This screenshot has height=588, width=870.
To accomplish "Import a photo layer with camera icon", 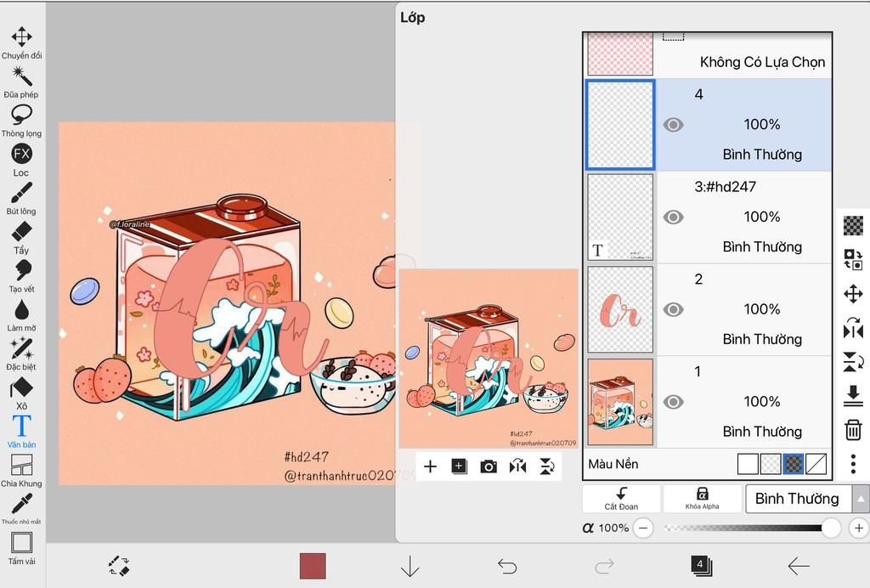I will 489,466.
